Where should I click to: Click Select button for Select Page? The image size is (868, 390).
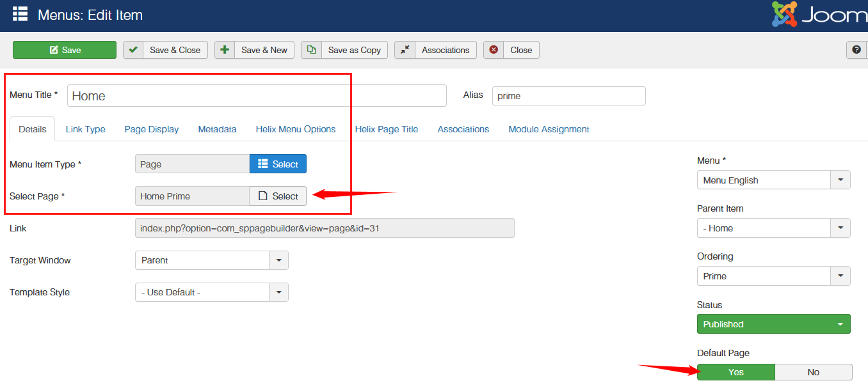(x=278, y=196)
